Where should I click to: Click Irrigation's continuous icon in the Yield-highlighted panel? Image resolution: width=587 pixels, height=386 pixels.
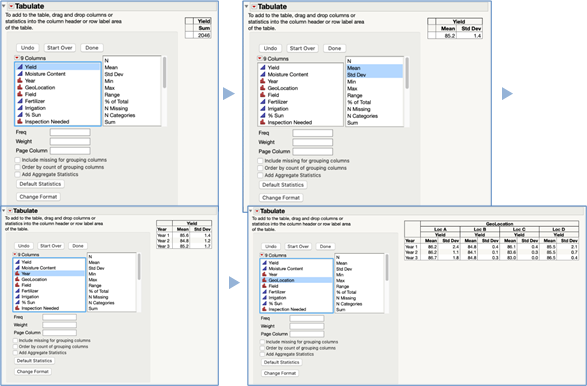coord(20,108)
